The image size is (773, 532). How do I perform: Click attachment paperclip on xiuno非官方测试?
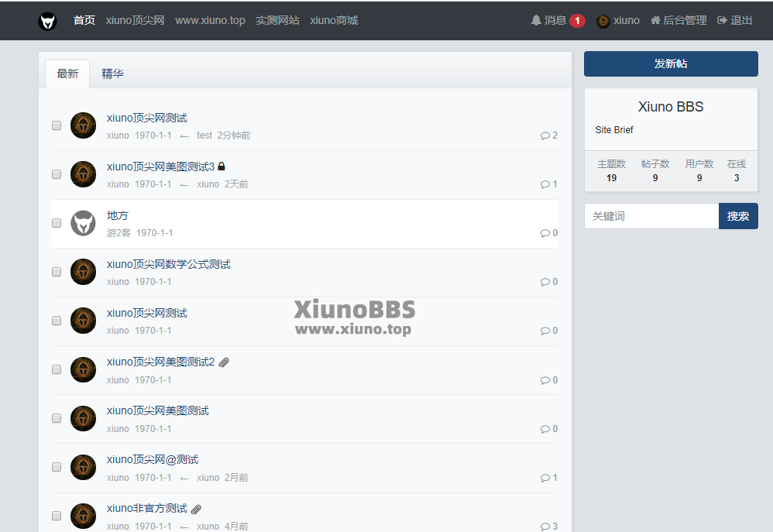[196, 509]
